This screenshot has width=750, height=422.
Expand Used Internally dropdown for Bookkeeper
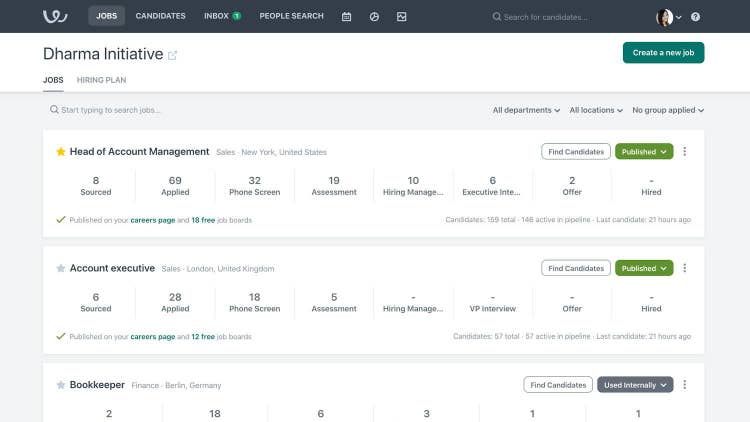635,385
